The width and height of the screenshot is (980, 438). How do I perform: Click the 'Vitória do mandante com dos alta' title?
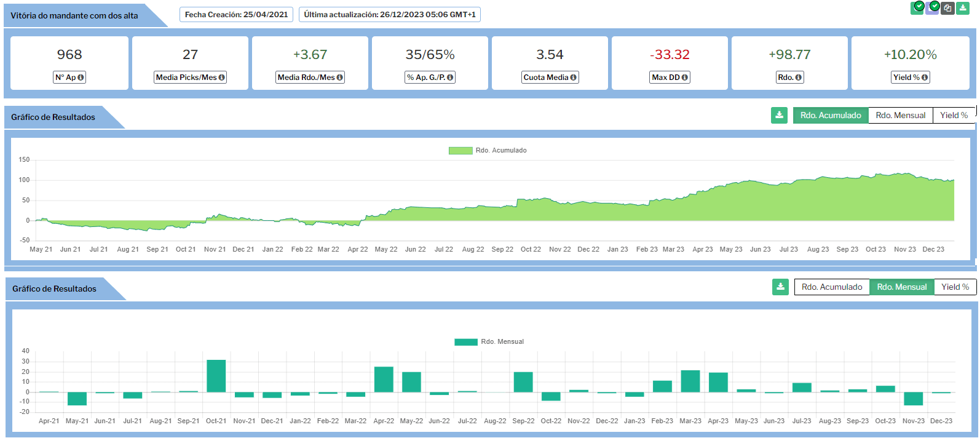click(74, 15)
